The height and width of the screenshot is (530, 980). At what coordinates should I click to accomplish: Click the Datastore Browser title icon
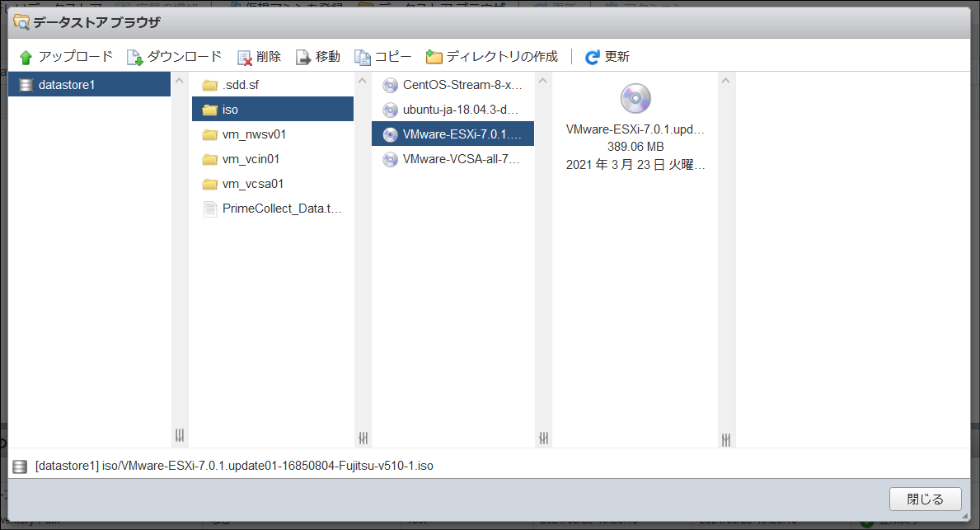coord(21,22)
